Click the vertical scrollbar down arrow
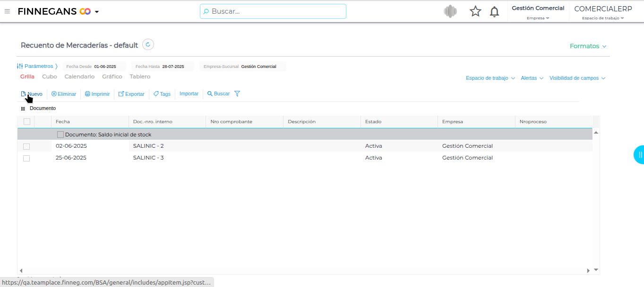Screen dimensions: 644x287 pos(596,270)
